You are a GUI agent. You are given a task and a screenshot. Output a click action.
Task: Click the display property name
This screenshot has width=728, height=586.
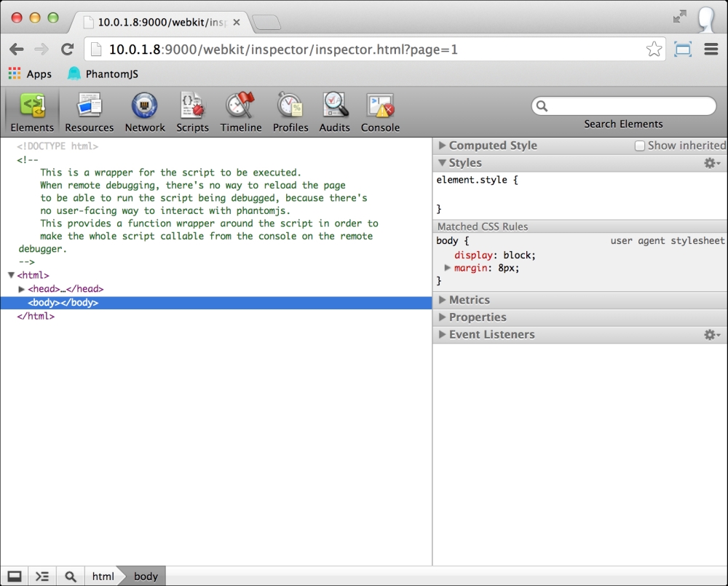(x=473, y=256)
